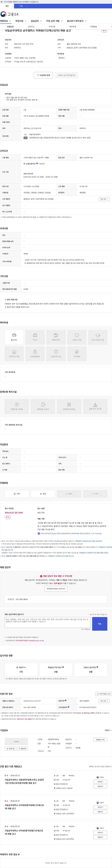Toggle 관심기업 star for the company

click(x=10, y=748)
